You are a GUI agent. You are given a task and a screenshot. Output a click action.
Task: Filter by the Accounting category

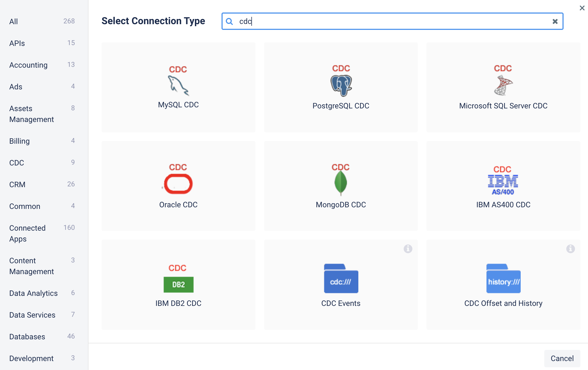tap(28, 65)
